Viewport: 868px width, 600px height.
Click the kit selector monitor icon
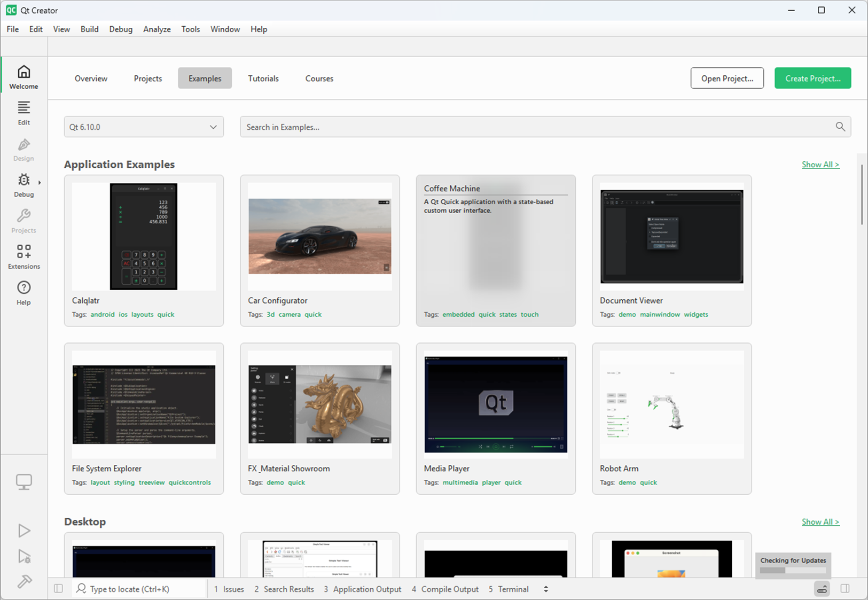[24, 482]
